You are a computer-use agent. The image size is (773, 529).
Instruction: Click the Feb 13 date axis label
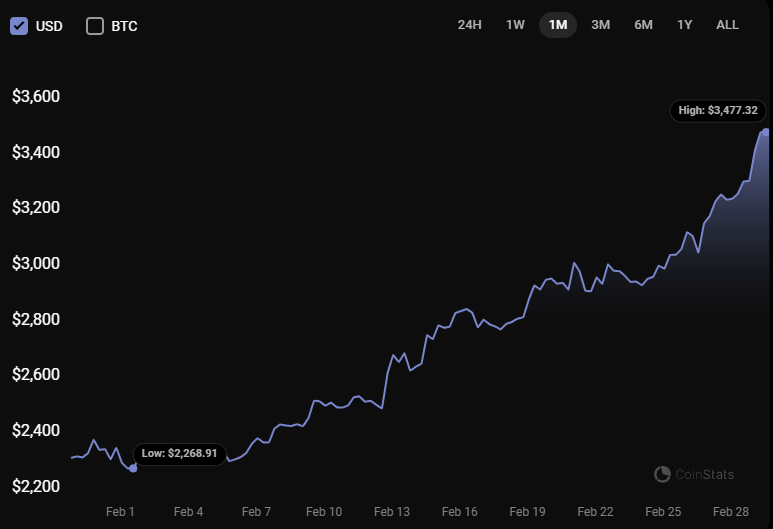pos(391,511)
